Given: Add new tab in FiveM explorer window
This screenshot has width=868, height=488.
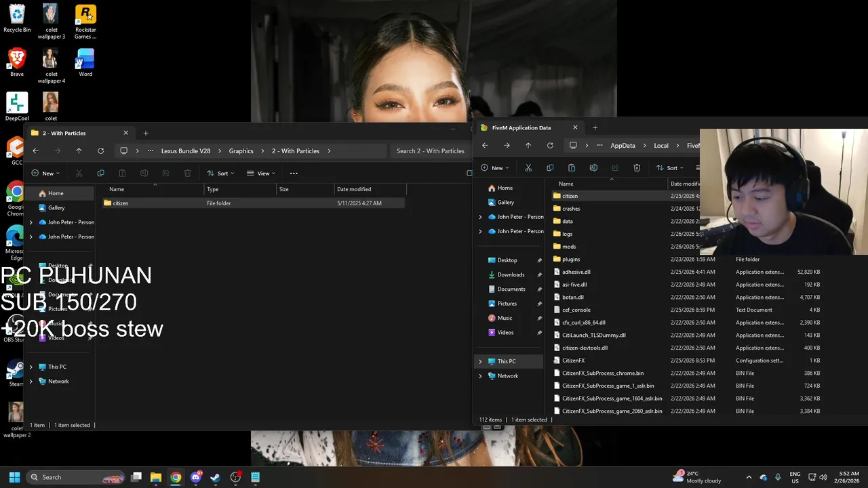Looking at the screenshot, I should (595, 127).
